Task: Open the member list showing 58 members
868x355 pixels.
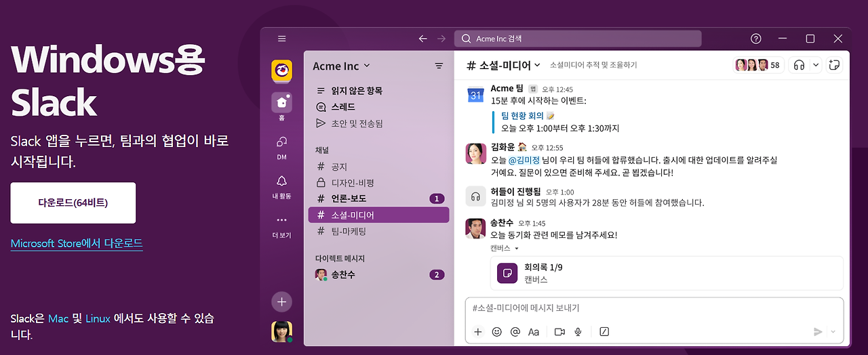Action: (x=759, y=65)
